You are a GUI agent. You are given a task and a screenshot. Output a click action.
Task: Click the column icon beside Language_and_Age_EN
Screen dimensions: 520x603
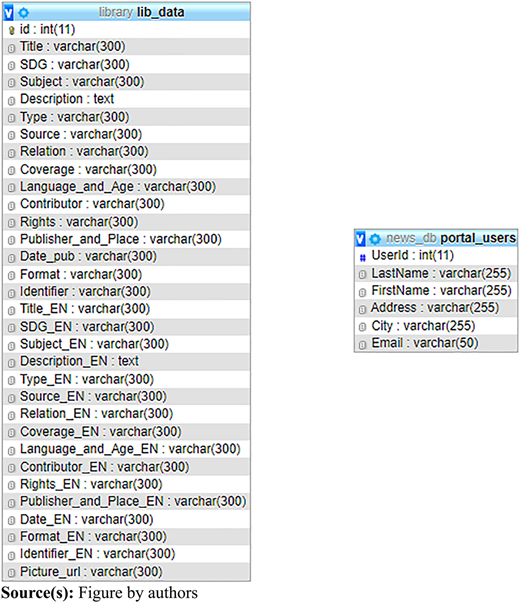tap(12, 450)
